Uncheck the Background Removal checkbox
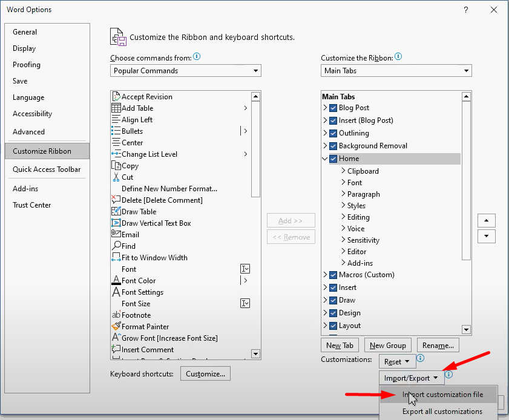Screen dimensions: 509x420 [x=333, y=146]
